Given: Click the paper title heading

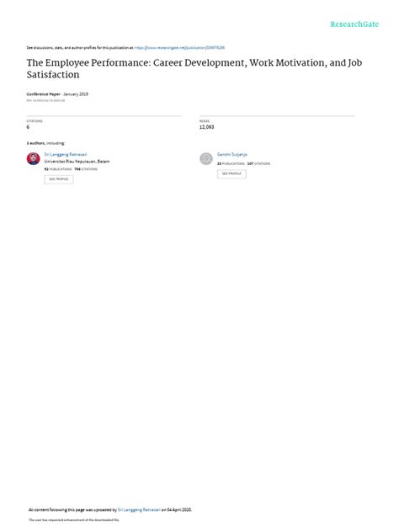Looking at the screenshot, I should pyautogui.click(x=194, y=68).
